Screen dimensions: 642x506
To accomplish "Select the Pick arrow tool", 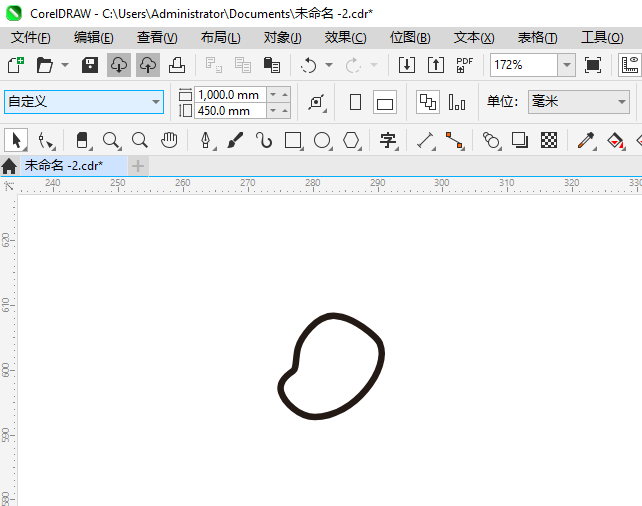I will coord(16,140).
